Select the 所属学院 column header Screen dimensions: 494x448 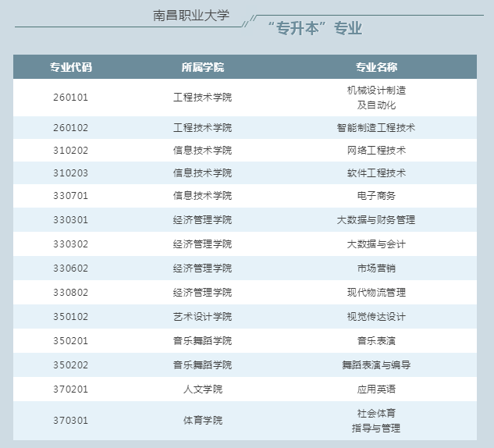click(x=202, y=67)
